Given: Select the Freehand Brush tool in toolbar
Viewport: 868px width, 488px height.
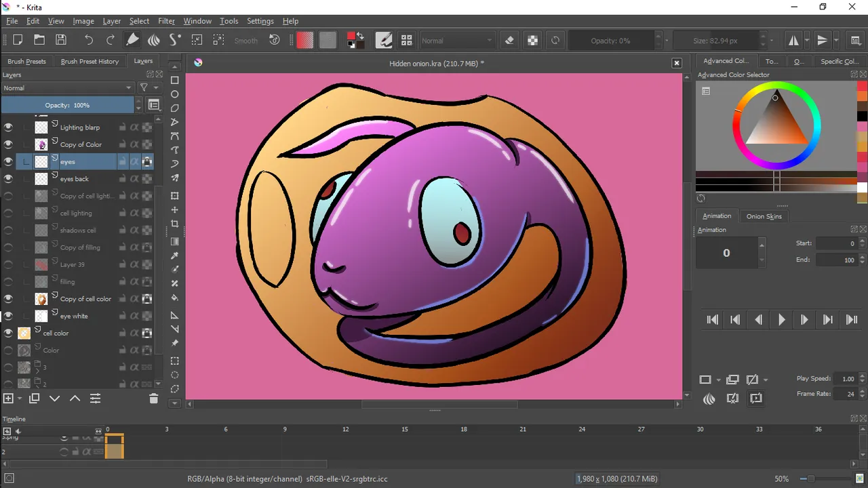Looking at the screenshot, I should point(133,40).
